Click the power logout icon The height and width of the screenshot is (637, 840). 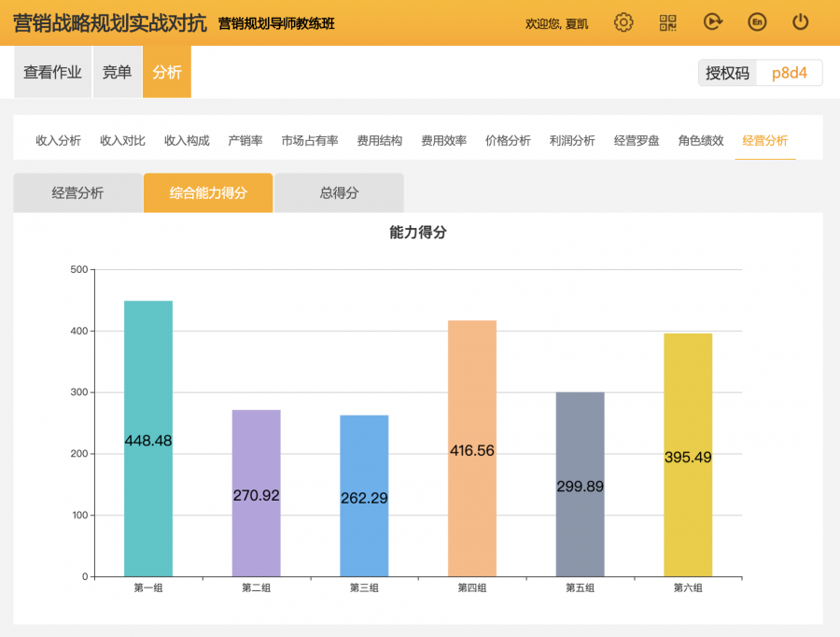pos(801,22)
